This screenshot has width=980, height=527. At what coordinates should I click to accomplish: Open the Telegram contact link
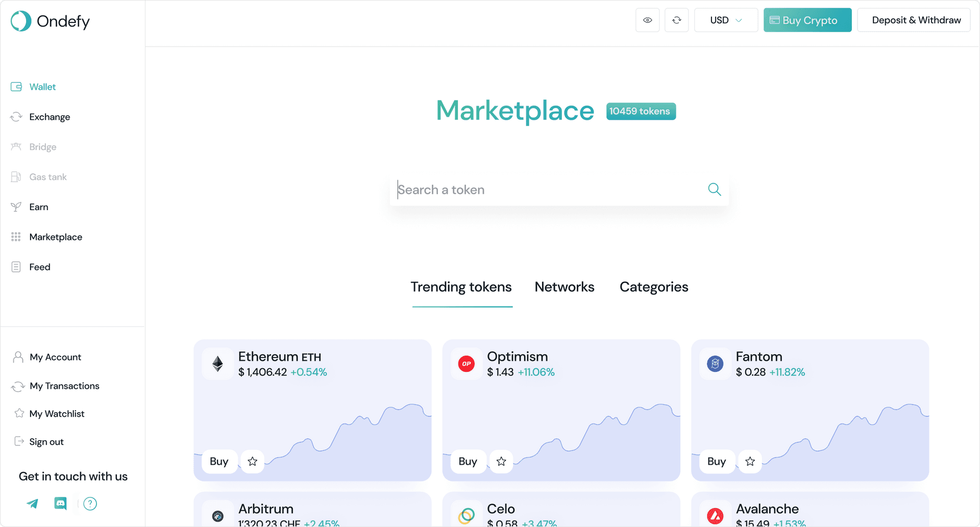coord(32,504)
